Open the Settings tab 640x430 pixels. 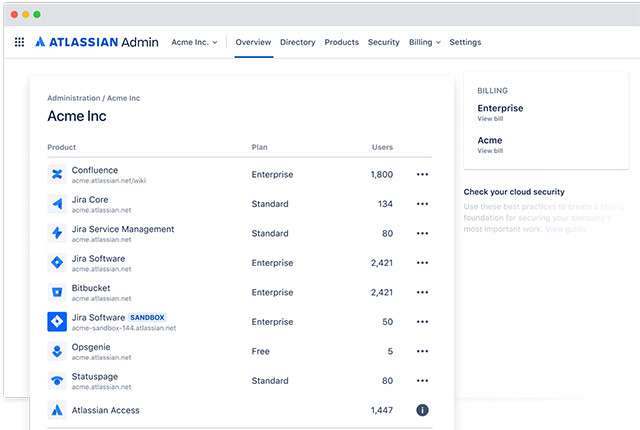(x=465, y=42)
